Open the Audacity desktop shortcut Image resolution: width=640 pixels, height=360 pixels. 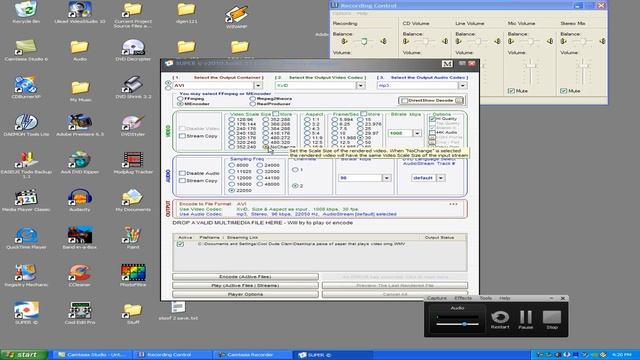(80, 200)
